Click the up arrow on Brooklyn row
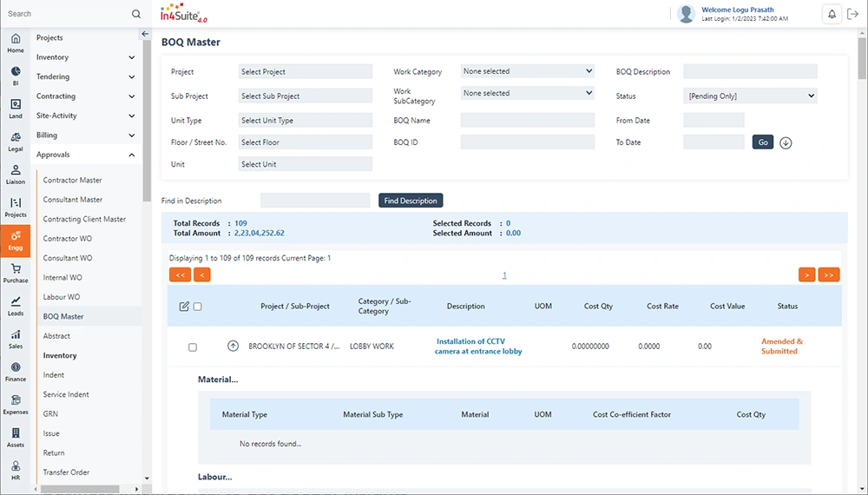The width and height of the screenshot is (868, 495). [233, 346]
